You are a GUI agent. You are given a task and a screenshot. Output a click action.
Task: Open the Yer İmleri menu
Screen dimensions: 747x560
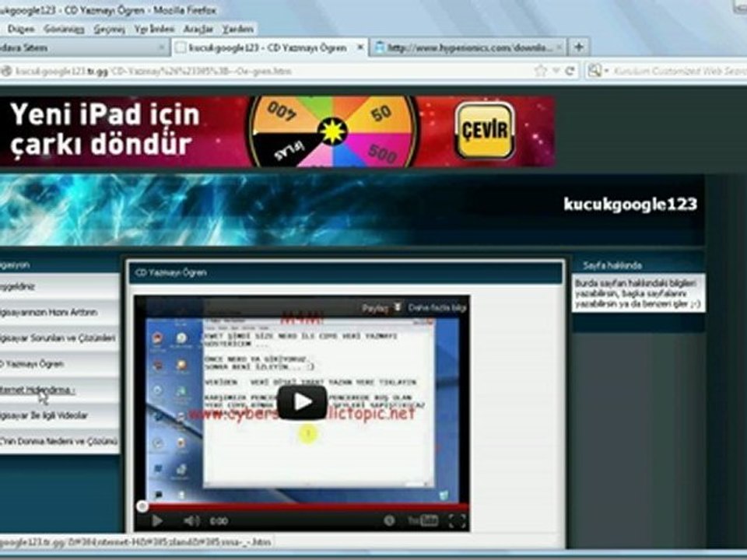tap(154, 29)
